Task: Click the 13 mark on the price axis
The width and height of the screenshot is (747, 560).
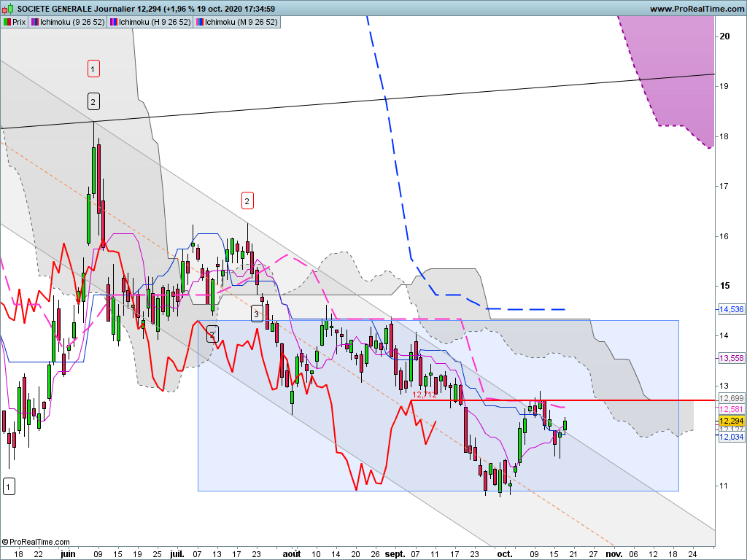Action: [724, 386]
